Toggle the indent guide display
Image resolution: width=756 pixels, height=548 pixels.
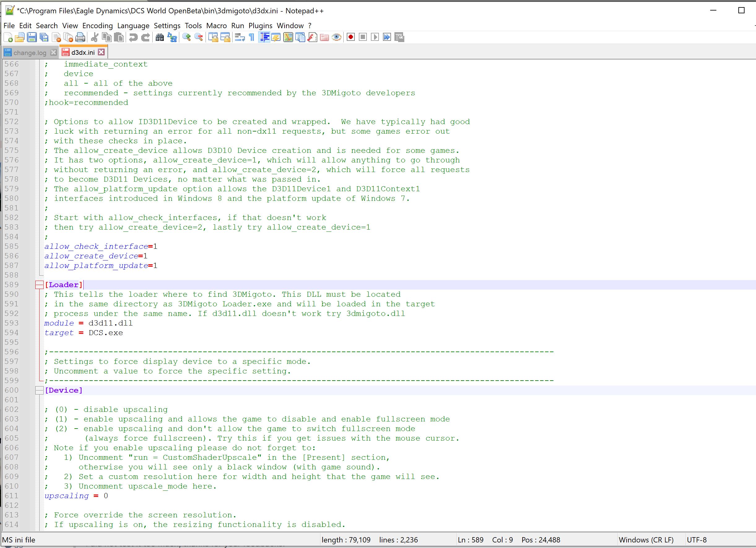[x=264, y=37]
